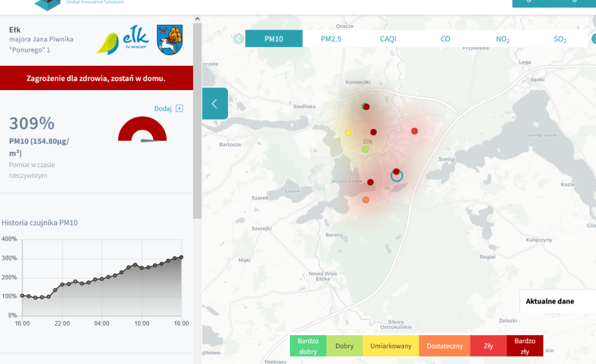
Task: Toggle the "Umiarkowany" legend filter
Action: (x=391, y=345)
